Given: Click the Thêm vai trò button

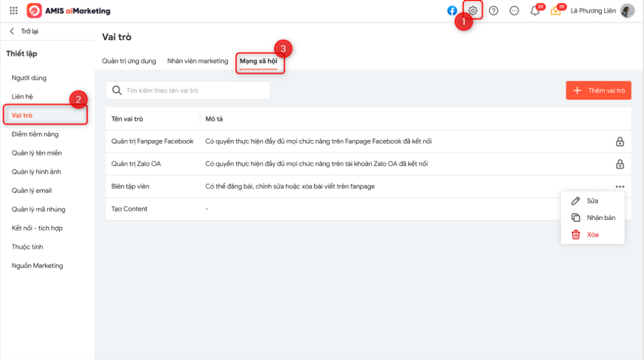Looking at the screenshot, I should 599,90.
